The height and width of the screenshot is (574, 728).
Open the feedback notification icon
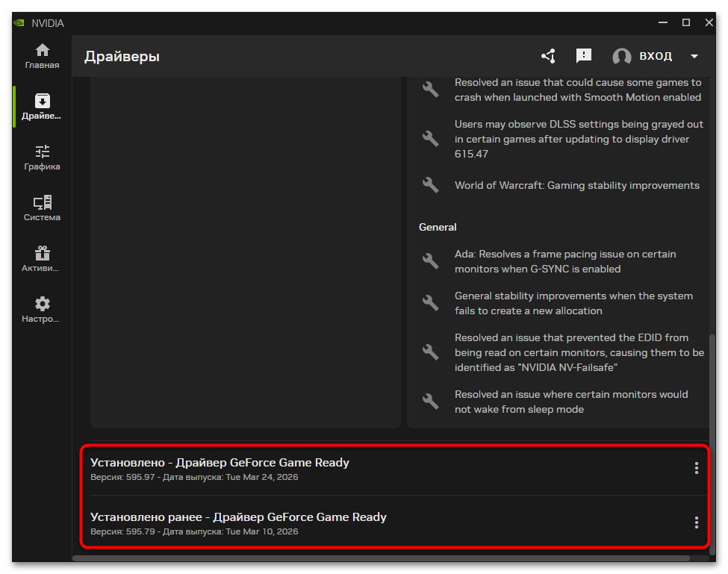(x=584, y=56)
